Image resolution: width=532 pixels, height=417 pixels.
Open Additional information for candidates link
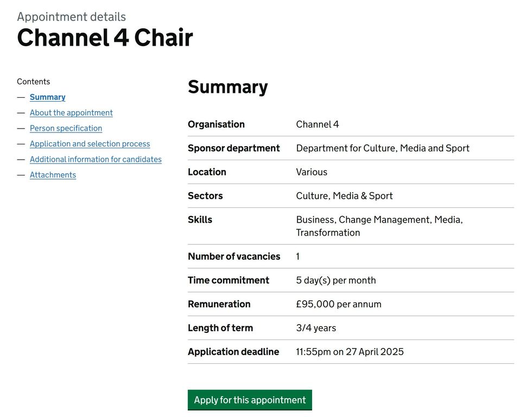pyautogui.click(x=96, y=160)
